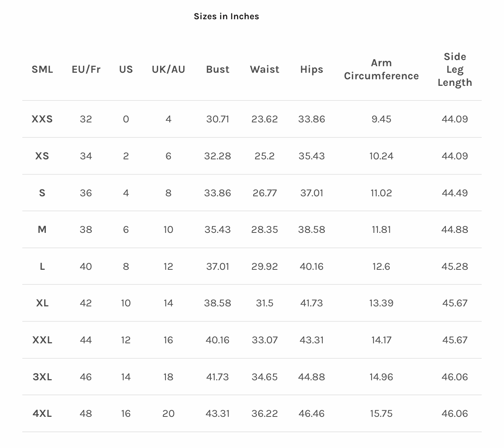Select waist value 36.22 in 4XL row
Screen dimensions: 504x448
[265, 413]
